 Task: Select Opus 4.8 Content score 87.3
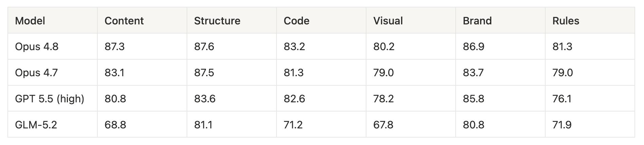pos(115,46)
